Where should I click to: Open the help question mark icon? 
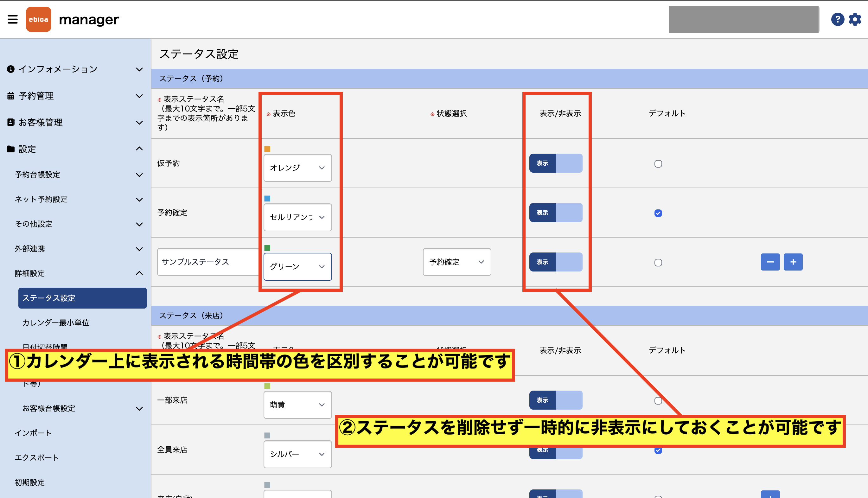coord(838,20)
